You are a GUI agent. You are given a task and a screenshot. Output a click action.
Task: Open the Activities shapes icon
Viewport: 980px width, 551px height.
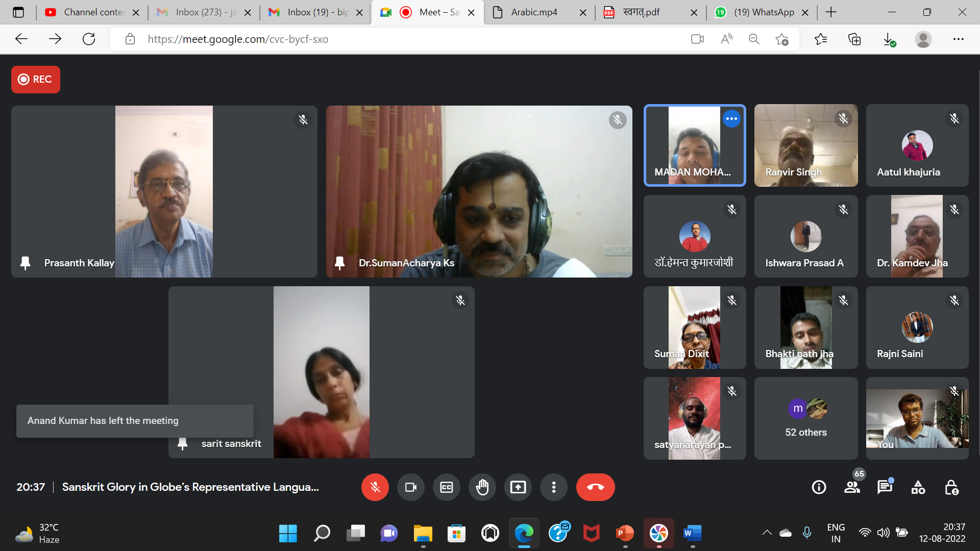coord(918,487)
